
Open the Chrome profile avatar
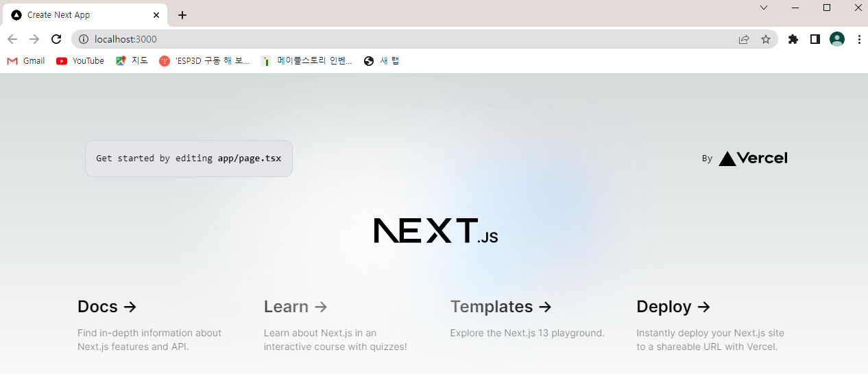(837, 39)
